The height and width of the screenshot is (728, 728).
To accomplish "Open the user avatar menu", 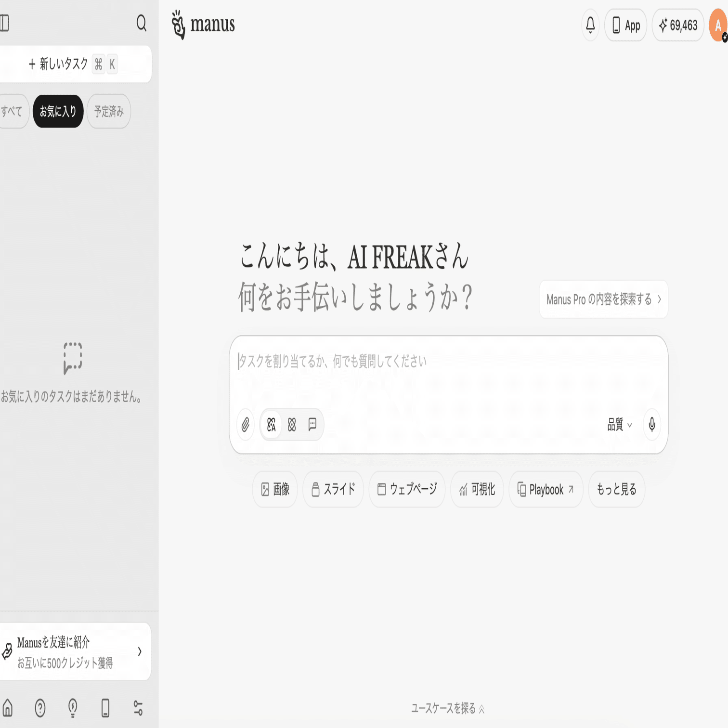I will [718, 25].
